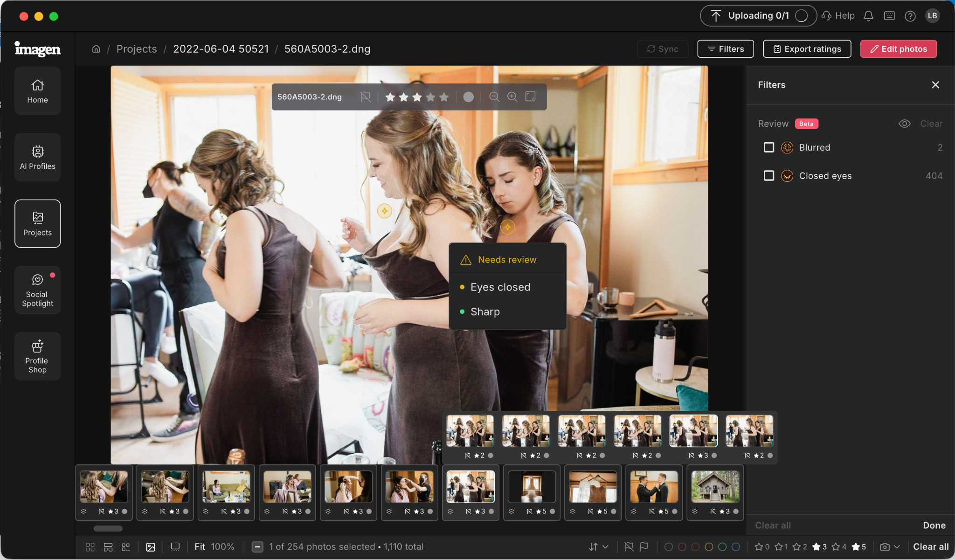Filter by blue color label
This screenshot has width=955, height=560.
736,547
